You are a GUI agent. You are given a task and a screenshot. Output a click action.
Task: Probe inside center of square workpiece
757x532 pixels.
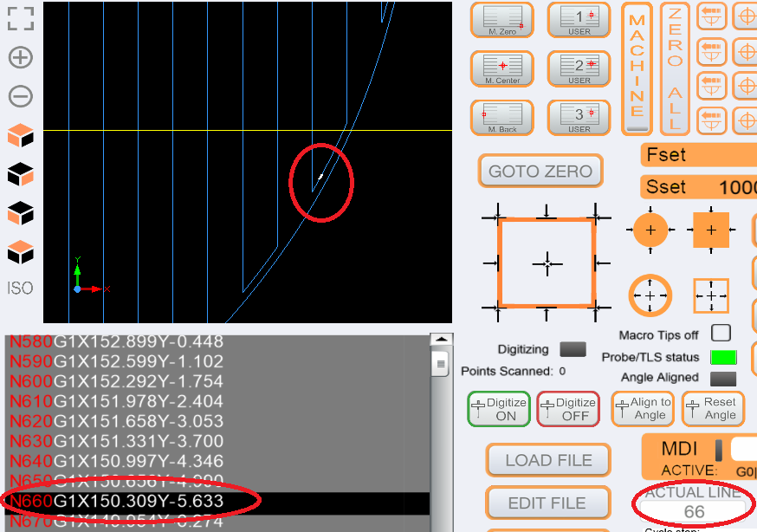pyautogui.click(x=547, y=264)
